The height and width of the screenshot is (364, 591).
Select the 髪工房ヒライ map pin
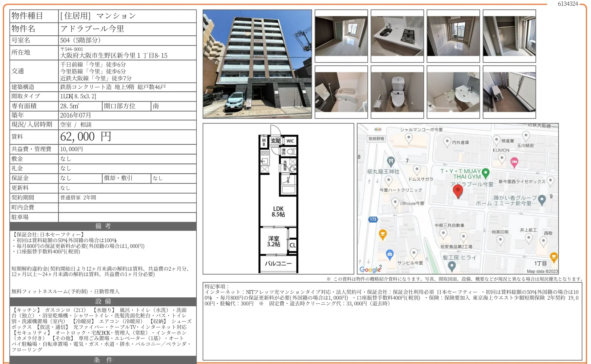pyautogui.click(x=452, y=266)
